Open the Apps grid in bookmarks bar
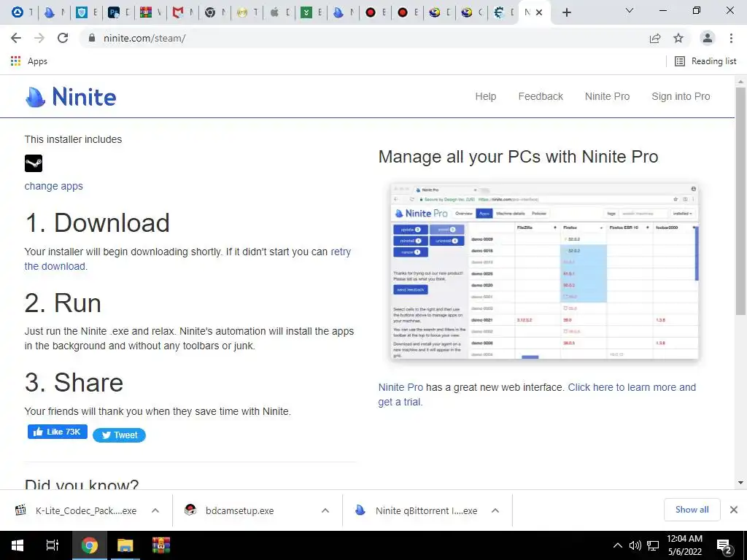747x560 pixels. 28,61
